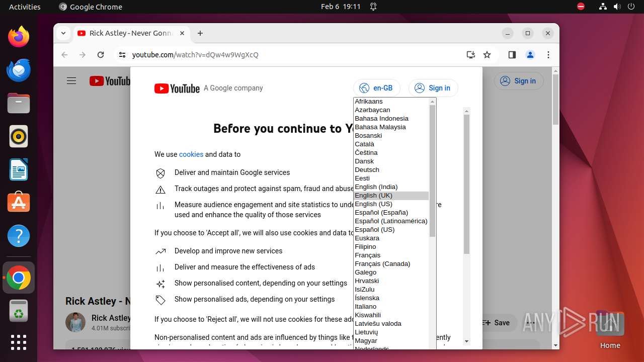Open the YouTube hamburger guide menu
This screenshot has width=644, height=362.
[x=71, y=81]
